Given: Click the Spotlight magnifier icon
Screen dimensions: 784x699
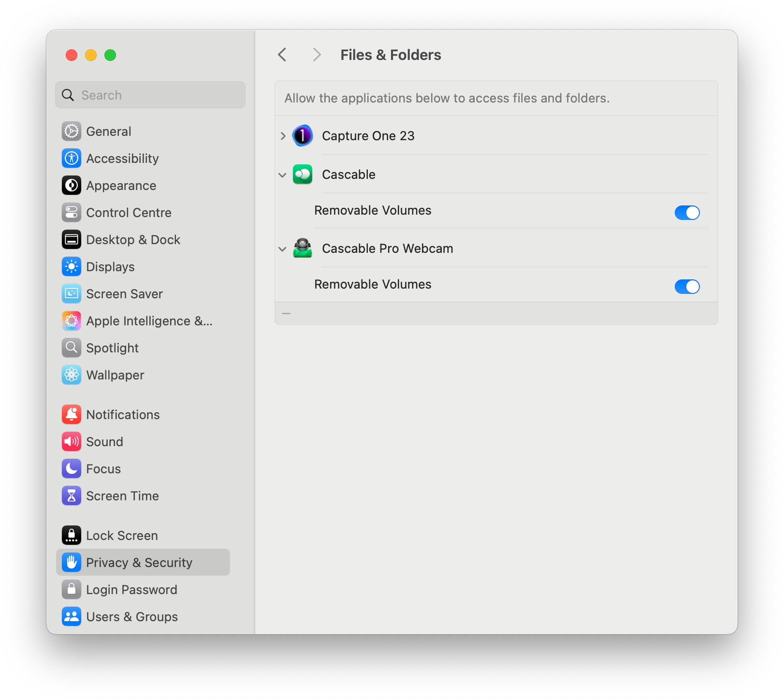Looking at the screenshot, I should click(72, 348).
